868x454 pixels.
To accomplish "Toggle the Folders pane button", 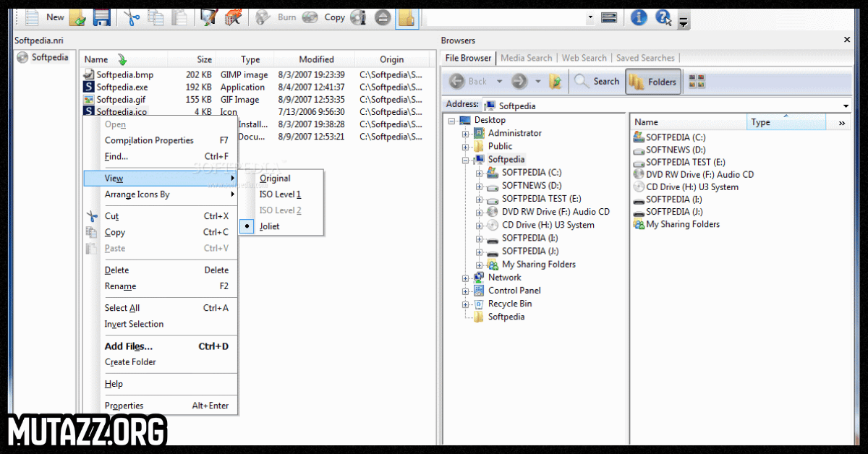I will [x=652, y=82].
